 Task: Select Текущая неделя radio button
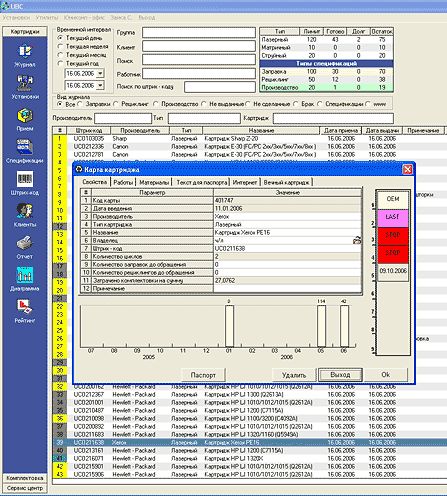tap(60, 46)
